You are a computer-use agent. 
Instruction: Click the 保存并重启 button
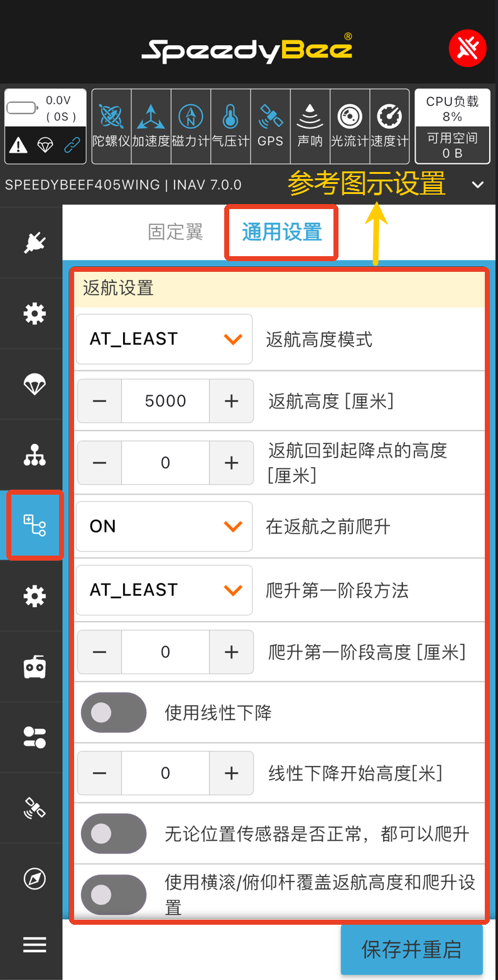411,949
